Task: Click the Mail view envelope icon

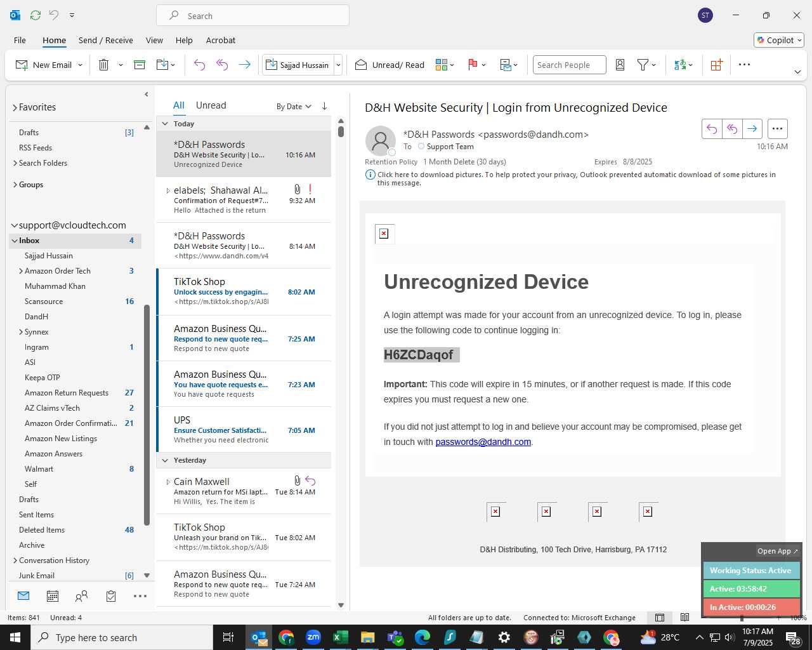Action: pos(23,596)
